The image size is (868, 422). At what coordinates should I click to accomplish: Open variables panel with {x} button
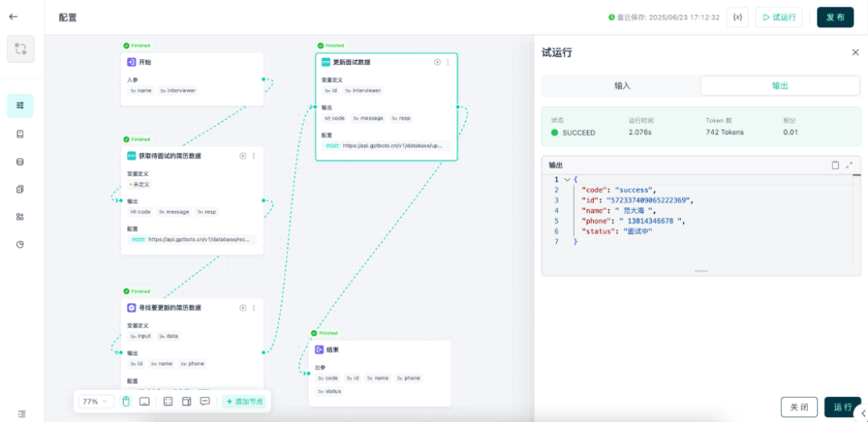[x=737, y=17]
